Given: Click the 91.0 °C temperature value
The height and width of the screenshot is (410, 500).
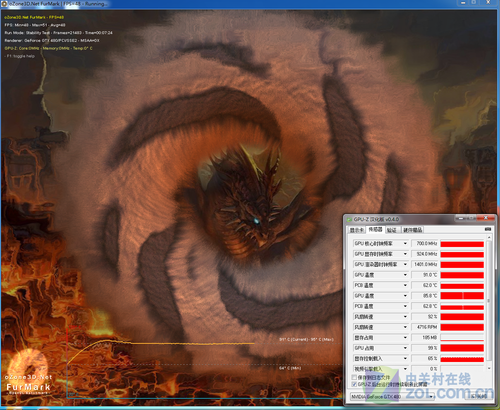Looking at the screenshot, I should 425,275.
